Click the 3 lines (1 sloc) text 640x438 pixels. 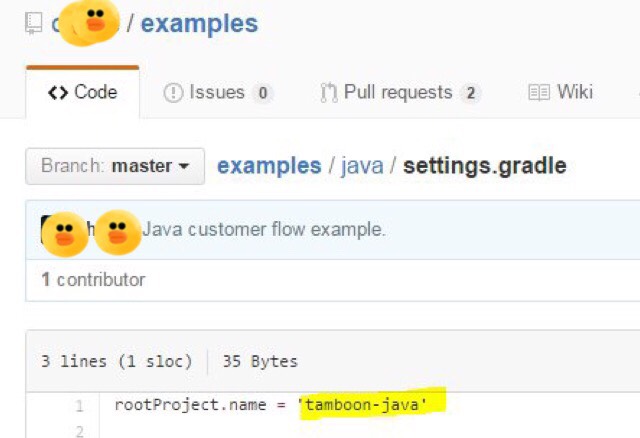(117, 362)
